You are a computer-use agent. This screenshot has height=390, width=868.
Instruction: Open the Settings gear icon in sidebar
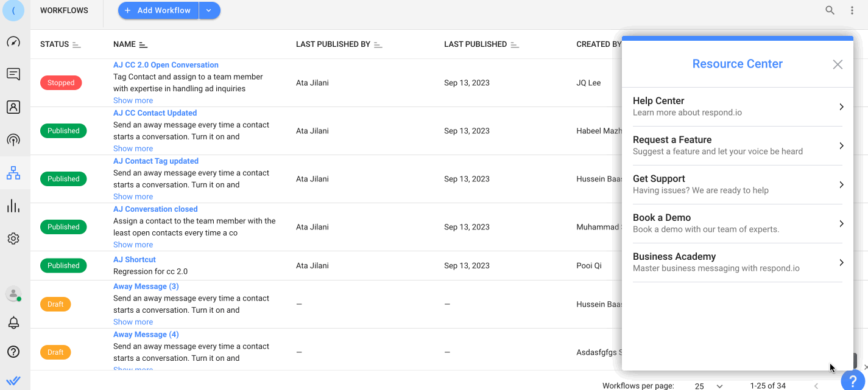(13, 239)
